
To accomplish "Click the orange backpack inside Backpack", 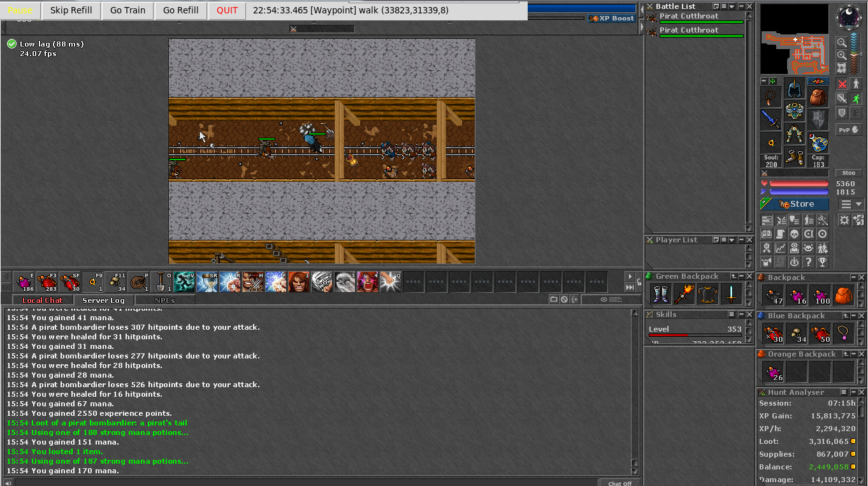I will [x=844, y=295].
